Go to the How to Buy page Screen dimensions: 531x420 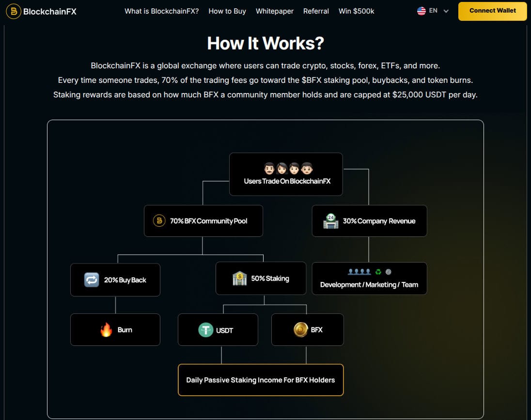(x=227, y=11)
